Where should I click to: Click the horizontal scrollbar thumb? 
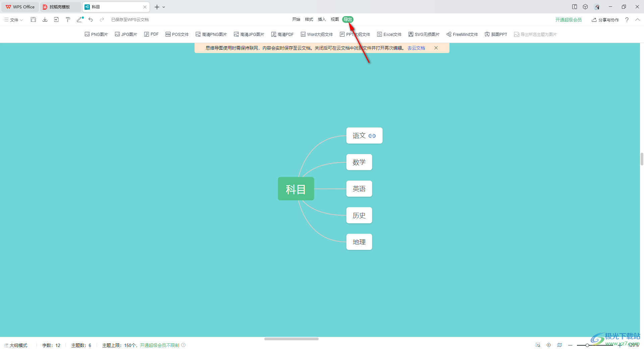(291, 339)
